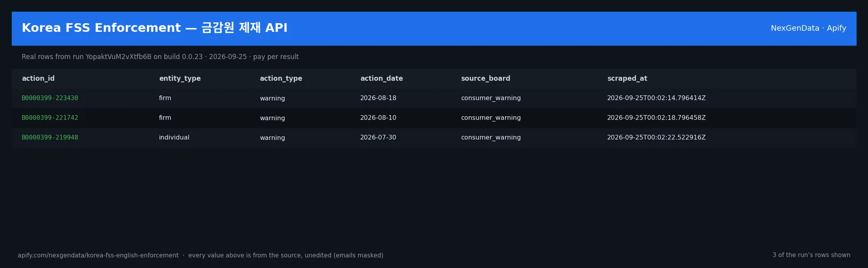
Task: Click the action_id column header
Action: coord(38,78)
